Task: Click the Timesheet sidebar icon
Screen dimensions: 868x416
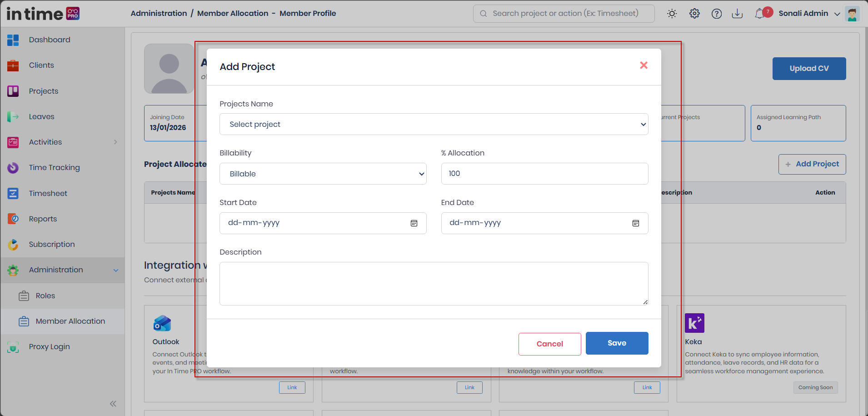Action: (x=13, y=193)
